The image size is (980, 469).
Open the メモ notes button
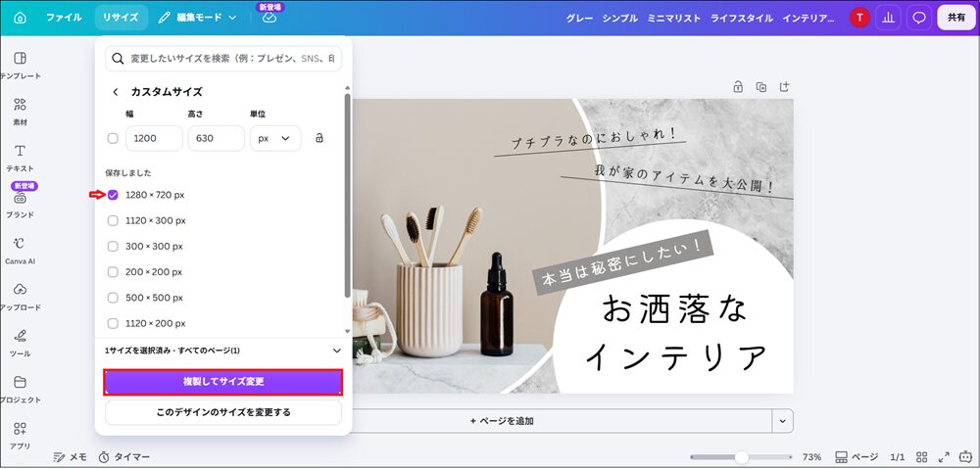pos(70,457)
